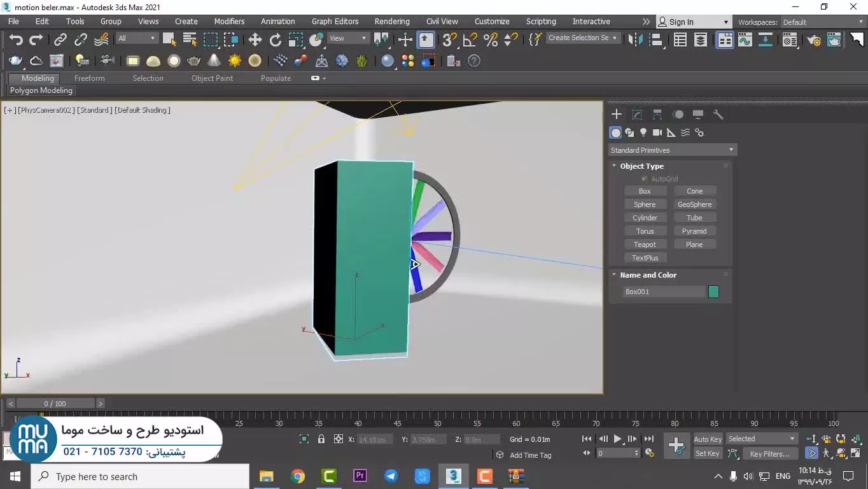868x489 pixels.
Task: Switch to Object Paint ribbon tab
Action: pyautogui.click(x=212, y=78)
